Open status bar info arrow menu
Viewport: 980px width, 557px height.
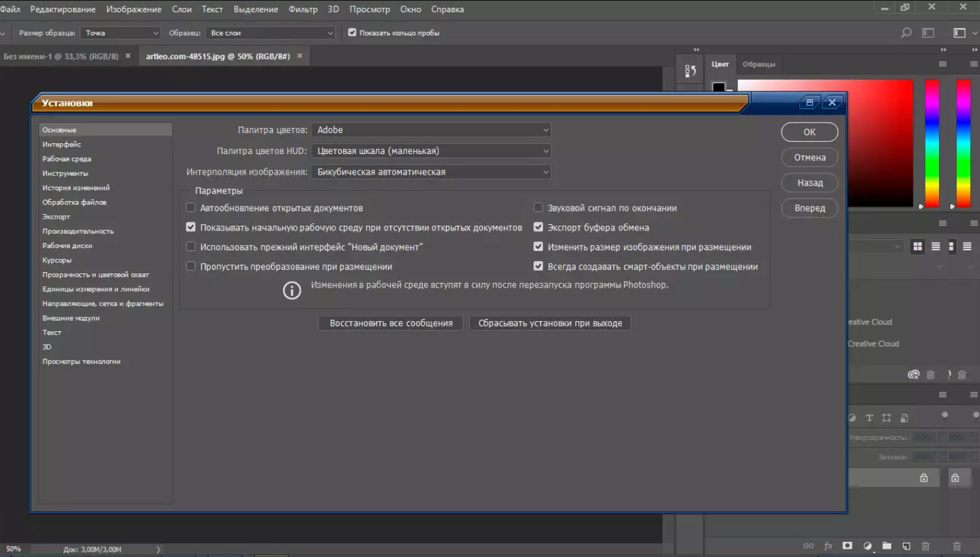tap(158, 549)
